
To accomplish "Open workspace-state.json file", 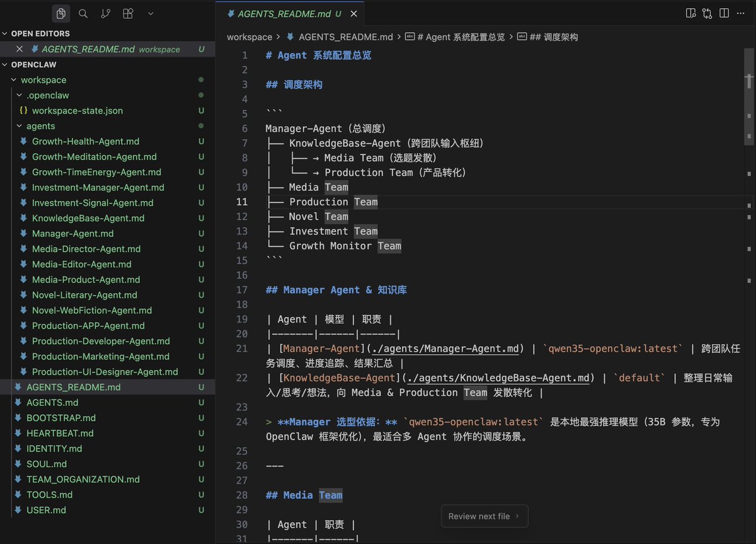I will (77, 110).
